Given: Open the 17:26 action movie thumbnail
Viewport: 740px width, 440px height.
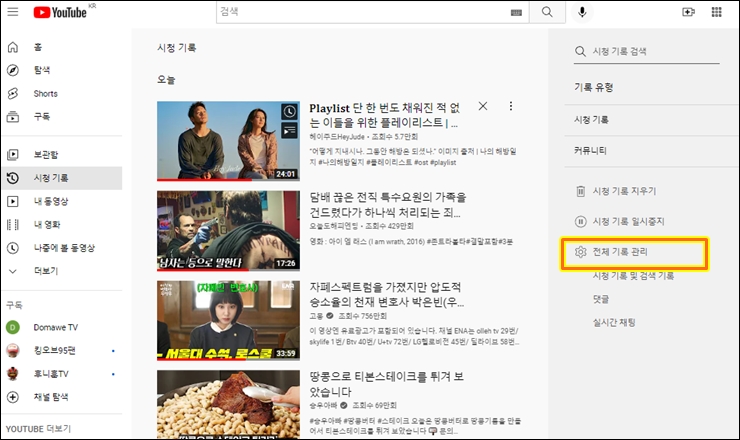Looking at the screenshot, I should pos(228,231).
